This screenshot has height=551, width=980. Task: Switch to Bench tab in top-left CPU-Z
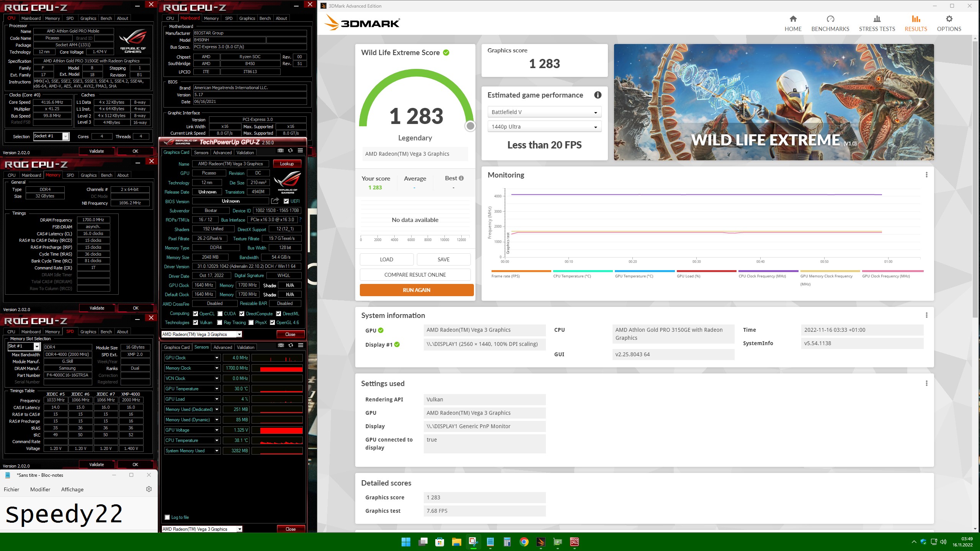(x=106, y=18)
